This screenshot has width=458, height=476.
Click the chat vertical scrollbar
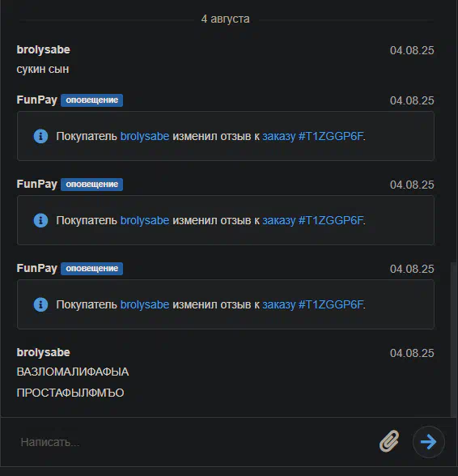click(454, 339)
